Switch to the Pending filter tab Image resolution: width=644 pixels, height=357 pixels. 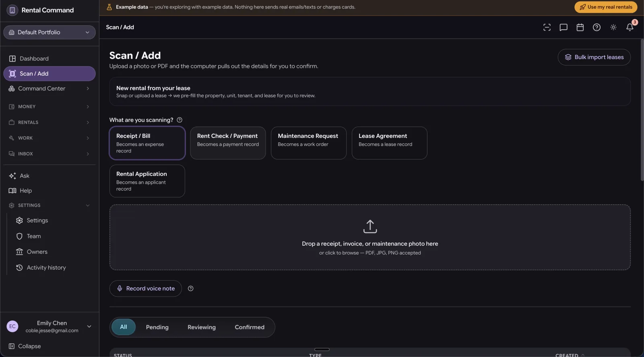pos(157,327)
